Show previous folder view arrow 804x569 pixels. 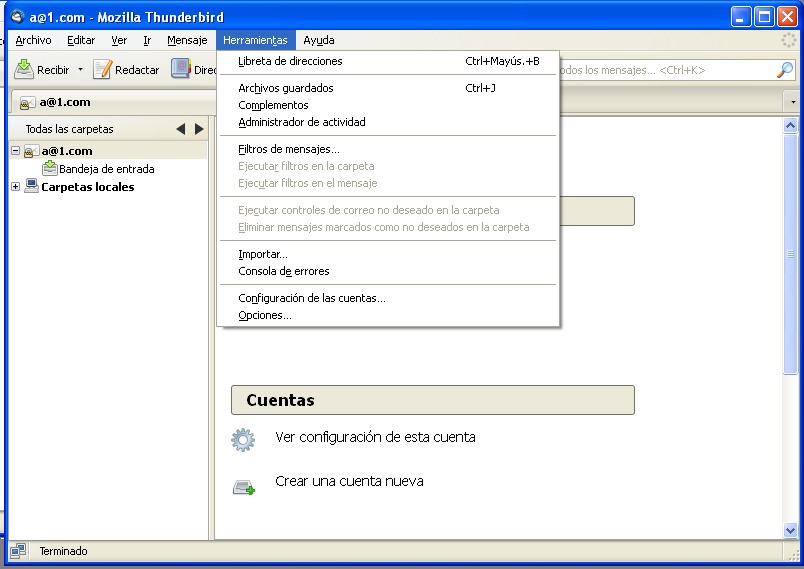click(181, 129)
